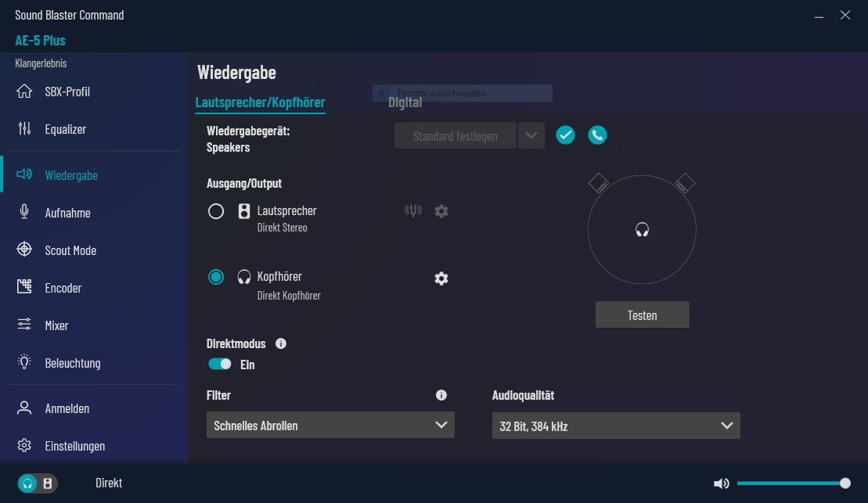This screenshot has height=503, width=868.
Task: Click the teal phone communication device icon
Action: click(x=597, y=135)
